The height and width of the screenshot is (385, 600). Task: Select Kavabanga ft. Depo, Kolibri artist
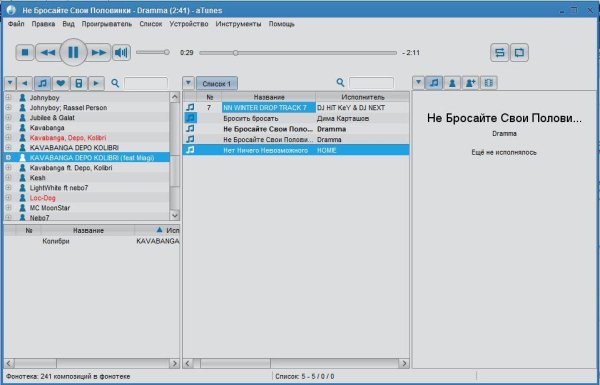pos(71,168)
